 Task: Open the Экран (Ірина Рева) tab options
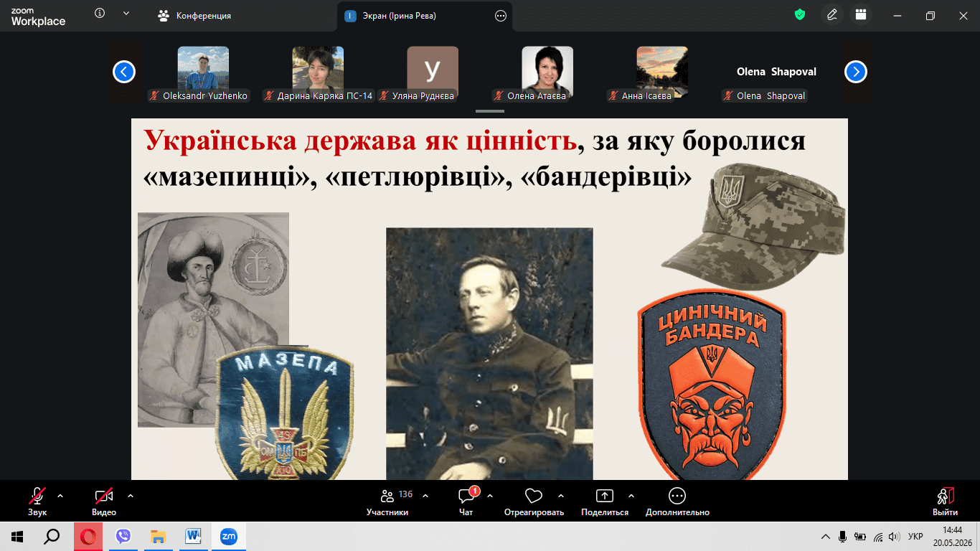501,16
